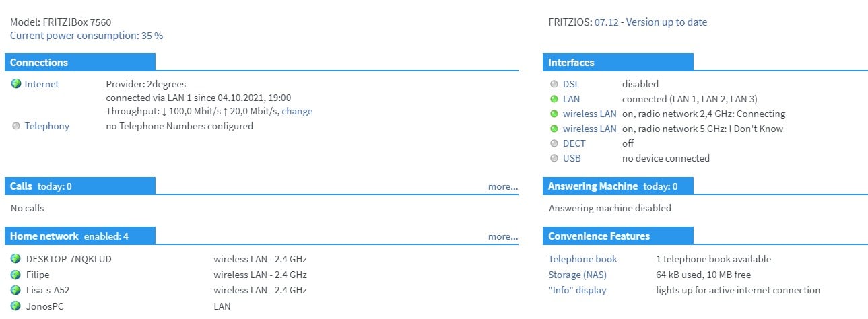Click the grey DSL status indicator
The image size is (868, 319).
pyautogui.click(x=554, y=84)
